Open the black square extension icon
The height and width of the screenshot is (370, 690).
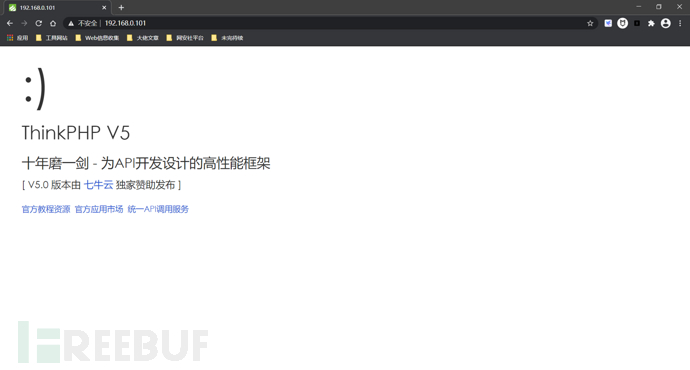click(637, 23)
